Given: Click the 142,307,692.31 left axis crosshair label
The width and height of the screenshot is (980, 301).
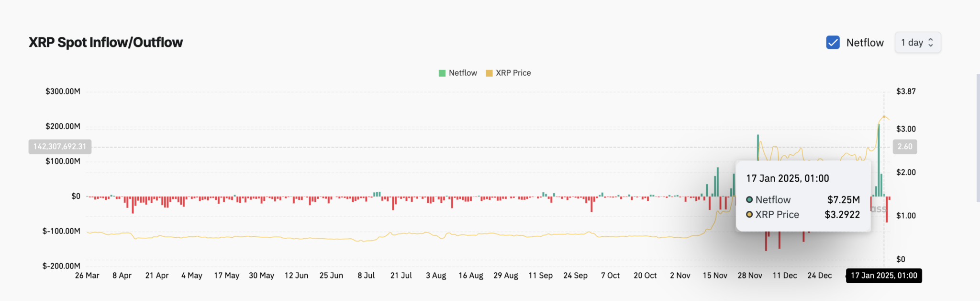Looking at the screenshot, I should click(60, 147).
